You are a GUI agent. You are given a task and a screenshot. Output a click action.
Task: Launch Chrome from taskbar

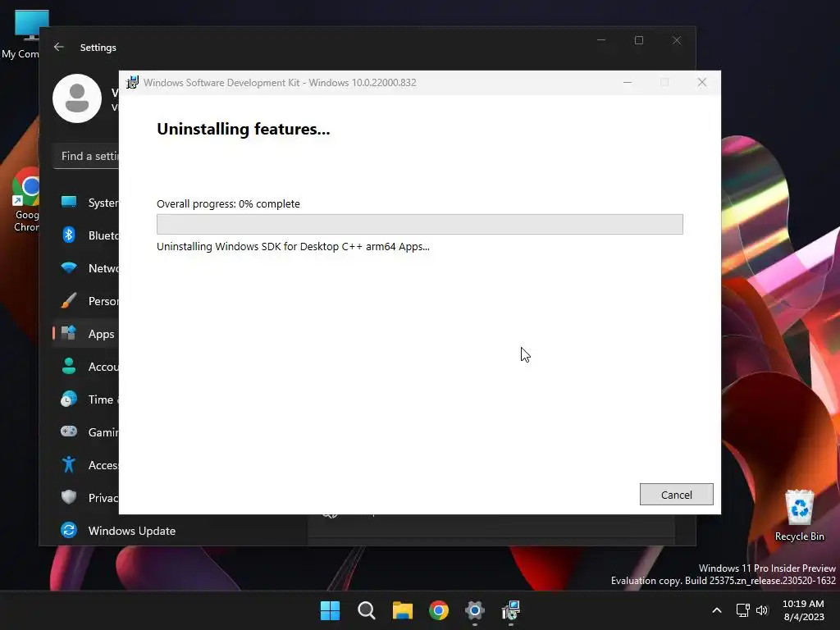click(439, 610)
